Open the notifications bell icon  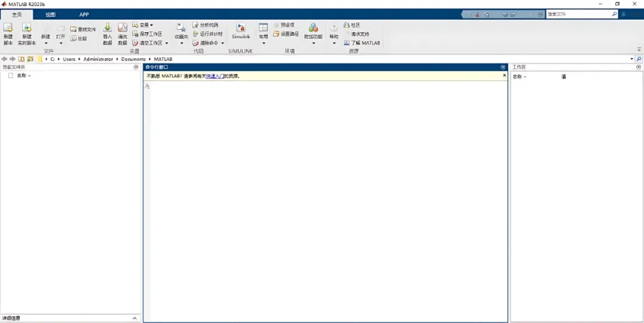click(624, 14)
